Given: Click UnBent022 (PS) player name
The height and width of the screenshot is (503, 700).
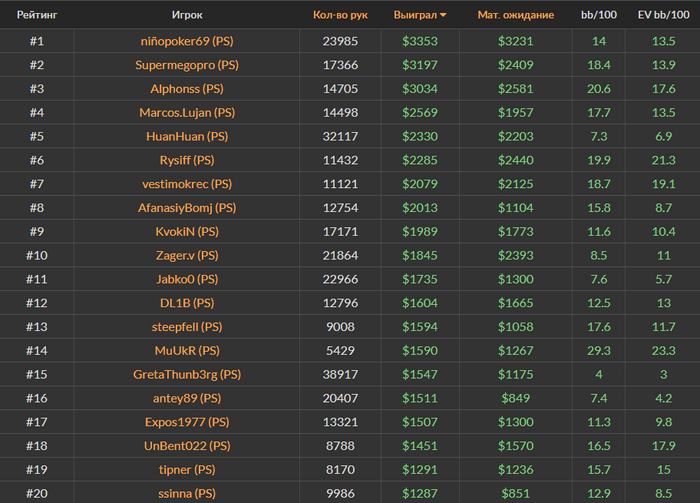Looking at the screenshot, I should click(187, 446).
